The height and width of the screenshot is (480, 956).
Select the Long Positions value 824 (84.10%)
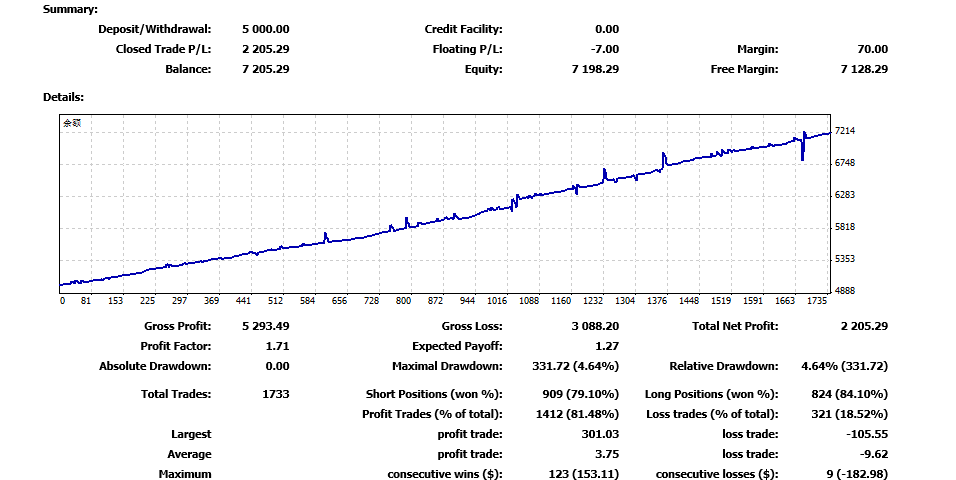[x=849, y=395]
